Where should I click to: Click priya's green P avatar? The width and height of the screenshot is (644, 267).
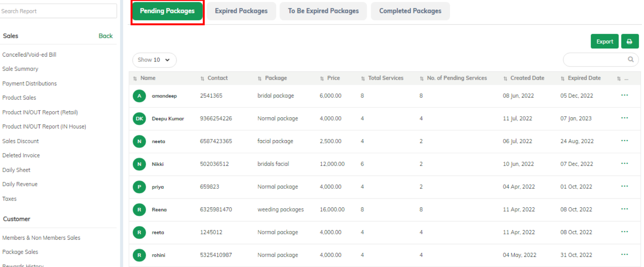(139, 187)
